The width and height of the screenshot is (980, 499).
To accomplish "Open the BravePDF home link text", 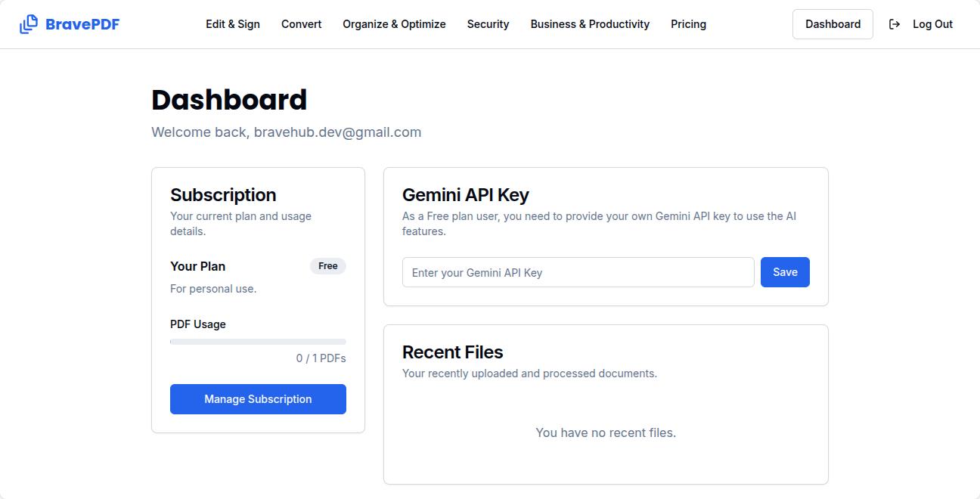I will (82, 24).
